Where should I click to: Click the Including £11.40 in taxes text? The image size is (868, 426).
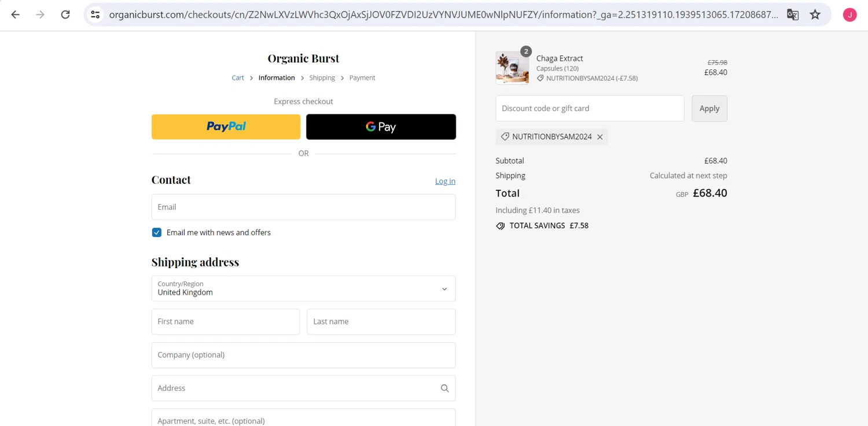[538, 210]
